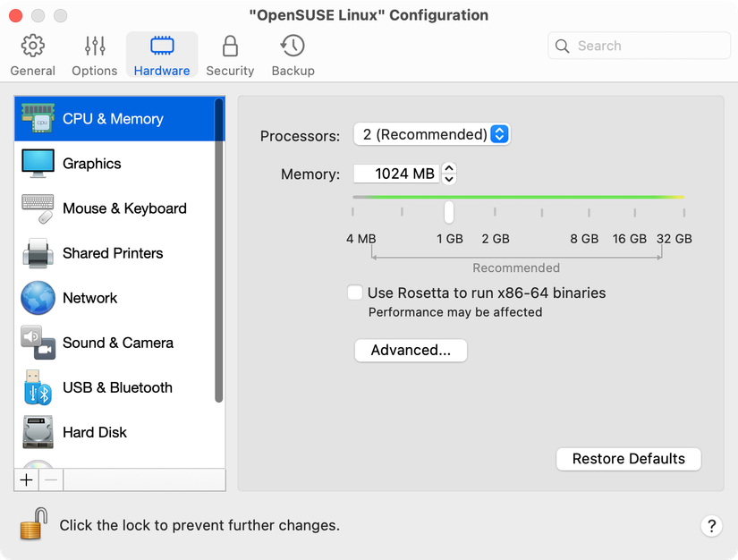Click the Shared Printers printer icon
The width and height of the screenshot is (738, 560).
[38, 252]
